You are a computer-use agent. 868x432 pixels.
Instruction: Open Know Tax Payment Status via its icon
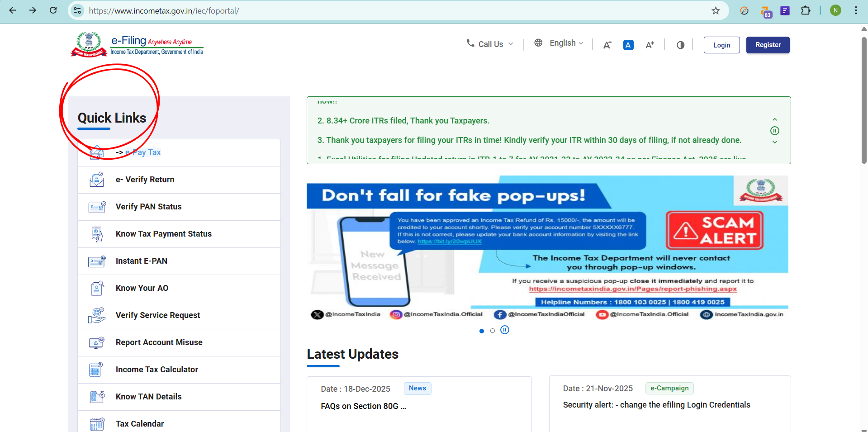click(x=96, y=234)
